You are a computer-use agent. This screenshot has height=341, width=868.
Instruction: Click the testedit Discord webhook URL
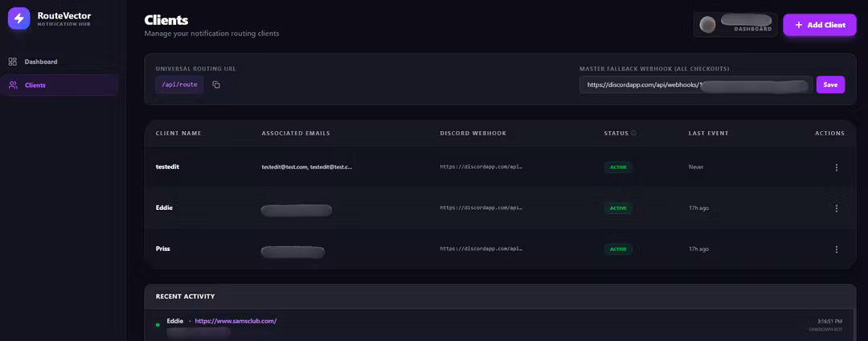(x=481, y=167)
